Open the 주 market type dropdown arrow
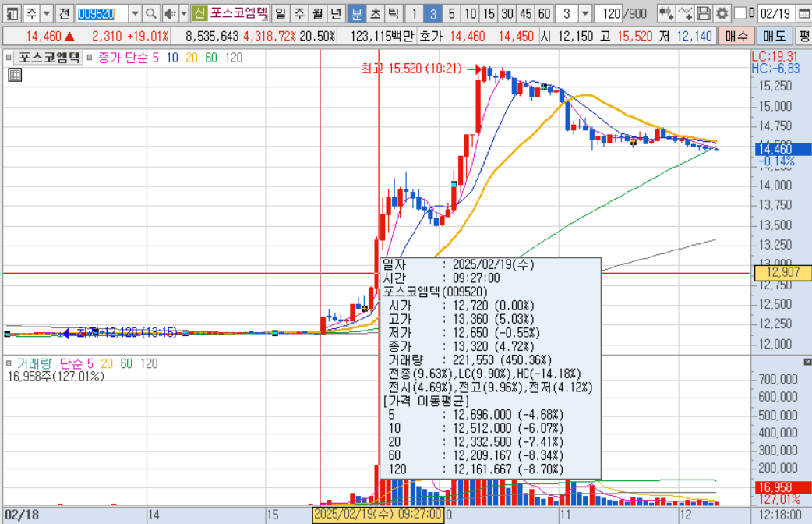This screenshot has width=812, height=524. [47, 13]
